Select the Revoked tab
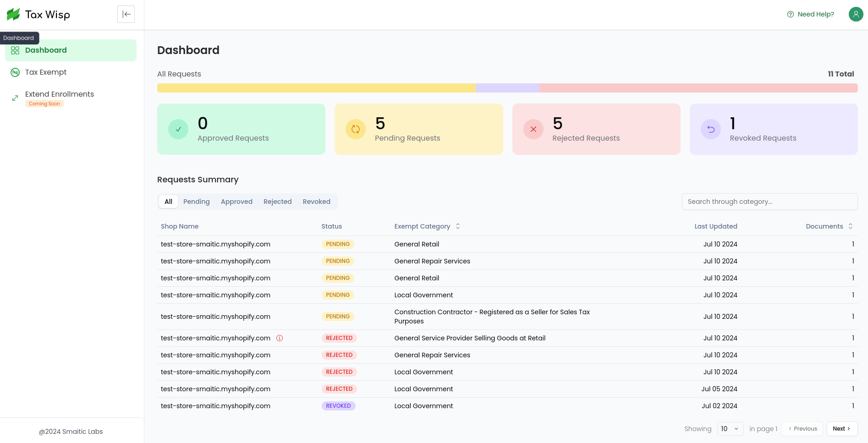The image size is (868, 443). tap(317, 202)
